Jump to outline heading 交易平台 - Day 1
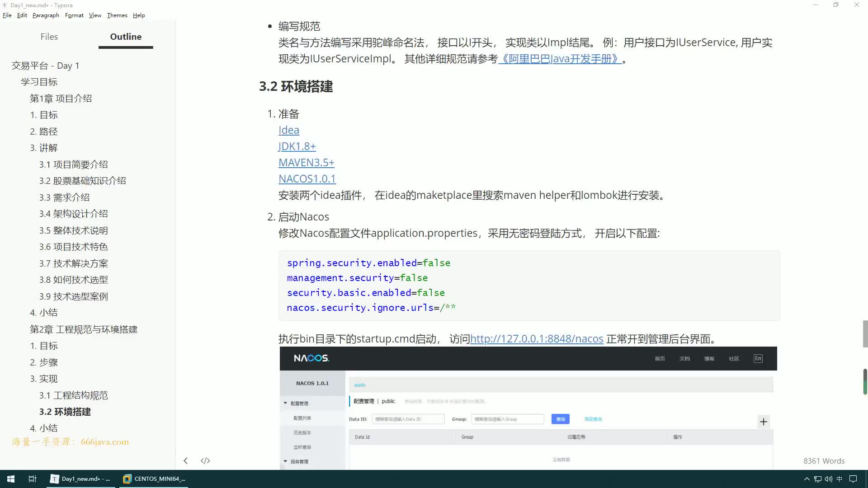Viewport: 868px width, 488px height. [45, 66]
